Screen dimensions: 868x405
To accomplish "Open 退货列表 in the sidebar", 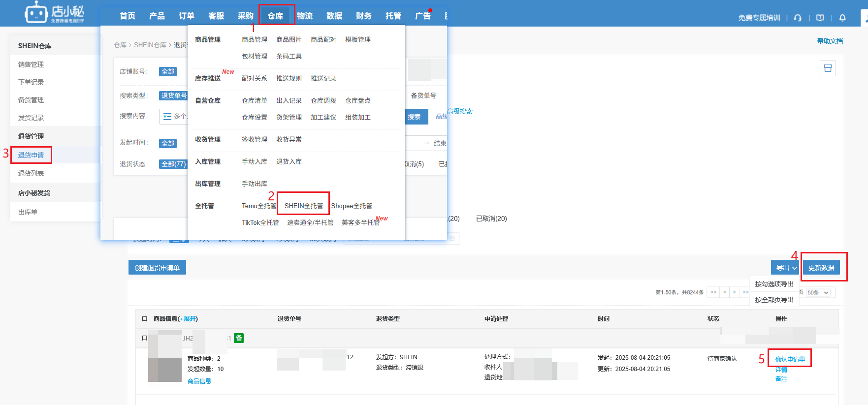I will click(31, 173).
